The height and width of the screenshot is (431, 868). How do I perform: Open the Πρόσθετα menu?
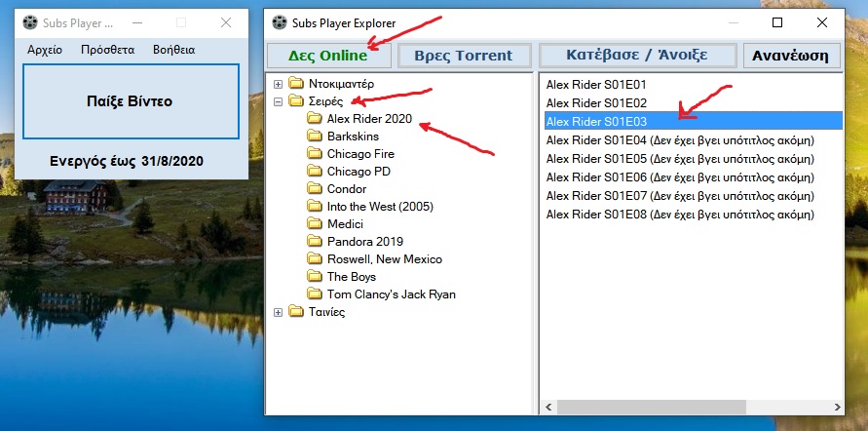(x=107, y=50)
